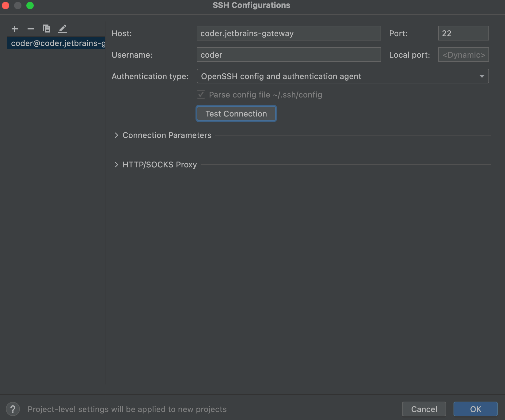The image size is (505, 420).
Task: Open the Authentication type dropdown
Action: click(x=342, y=76)
